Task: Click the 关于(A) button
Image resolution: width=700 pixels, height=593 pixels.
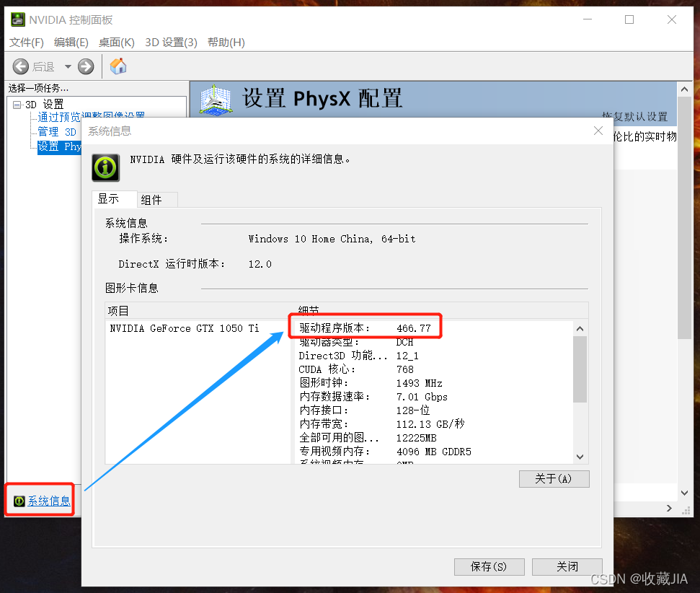Action: 554,478
